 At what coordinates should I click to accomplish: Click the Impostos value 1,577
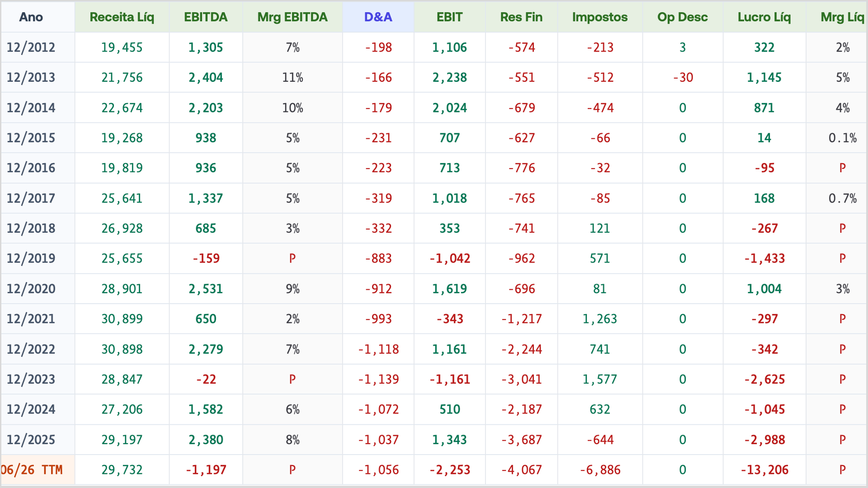coord(600,379)
